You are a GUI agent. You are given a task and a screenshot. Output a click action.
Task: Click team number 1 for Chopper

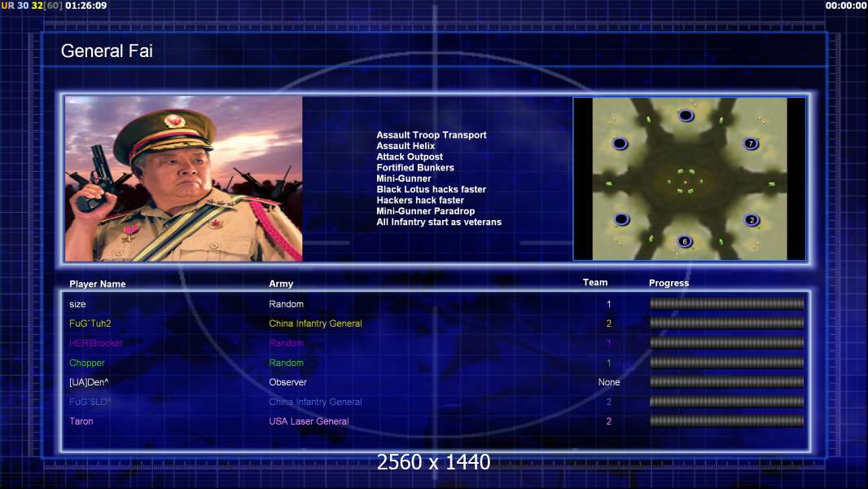609,363
